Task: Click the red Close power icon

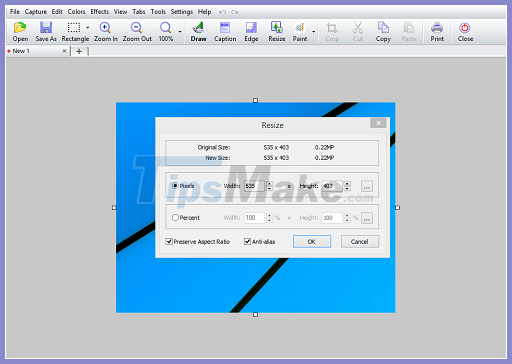Action: [465, 28]
